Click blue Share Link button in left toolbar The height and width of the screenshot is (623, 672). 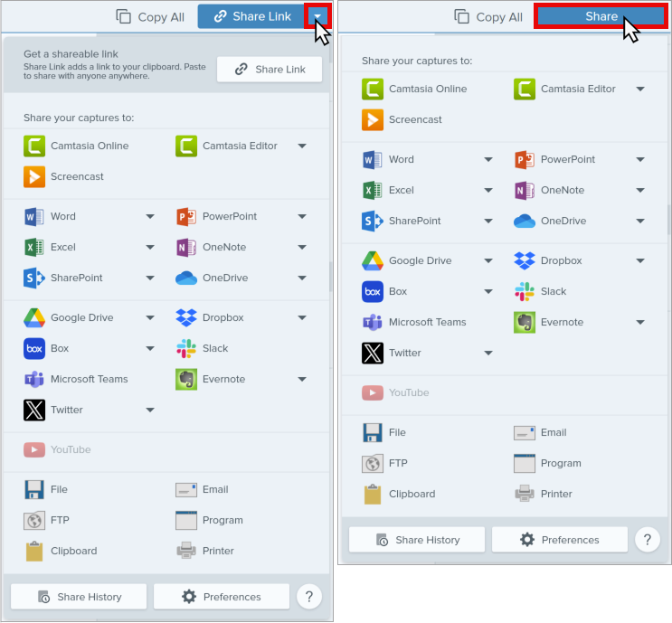251,16
